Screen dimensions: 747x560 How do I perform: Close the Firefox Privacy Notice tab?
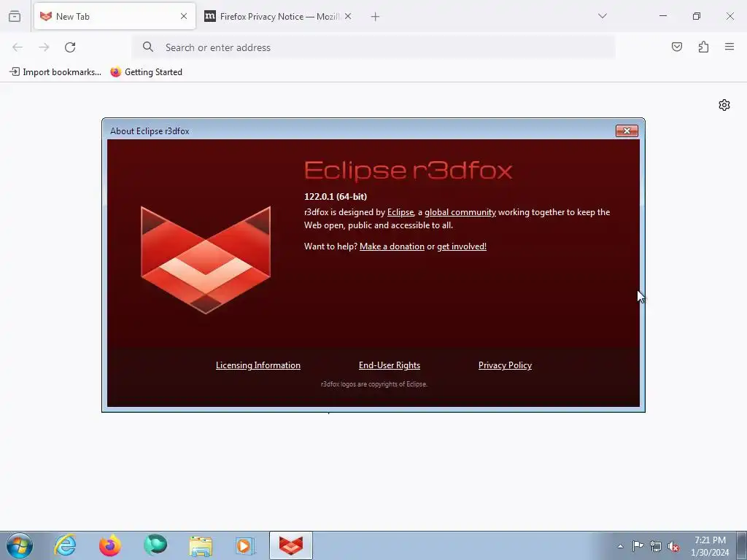(x=348, y=16)
